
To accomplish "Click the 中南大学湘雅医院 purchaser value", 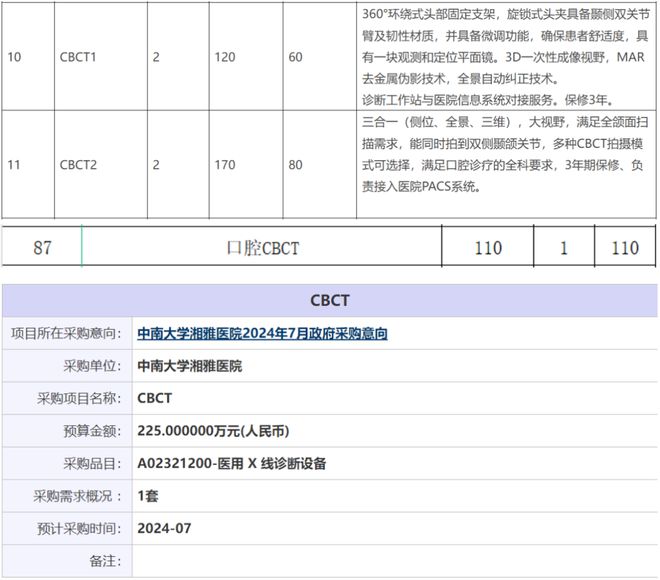I will [x=190, y=366].
